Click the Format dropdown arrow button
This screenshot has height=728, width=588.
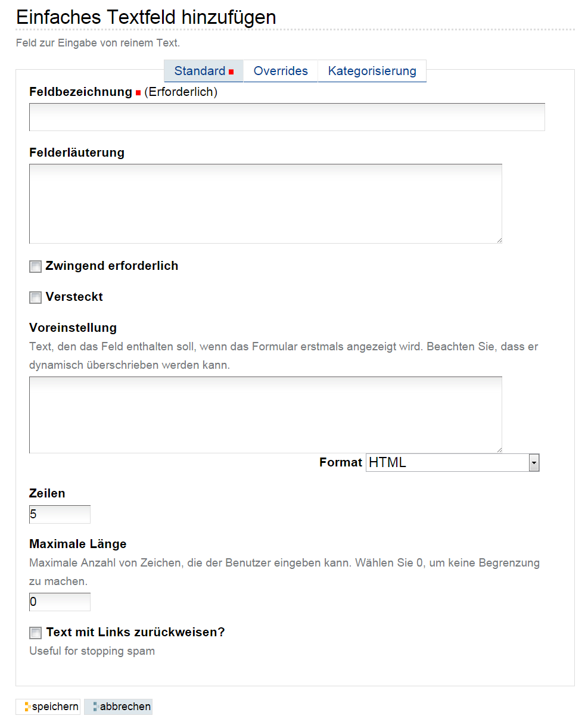tap(534, 463)
